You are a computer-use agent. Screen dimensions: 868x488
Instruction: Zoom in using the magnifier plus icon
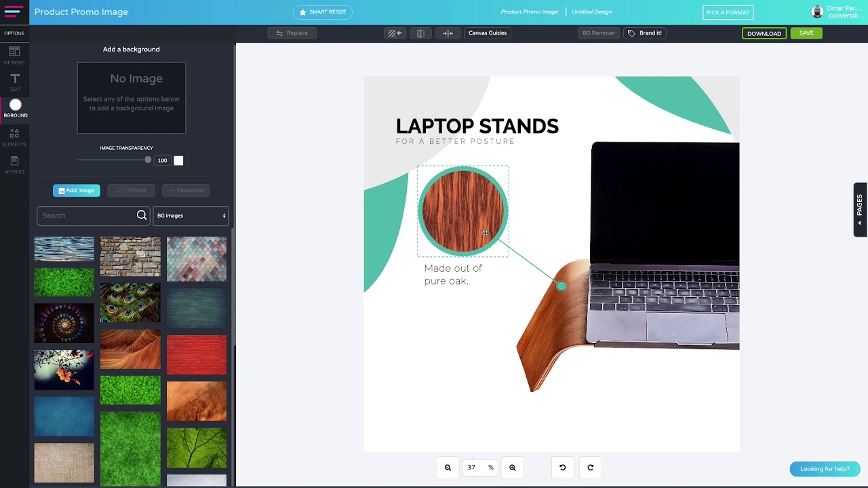(512, 467)
